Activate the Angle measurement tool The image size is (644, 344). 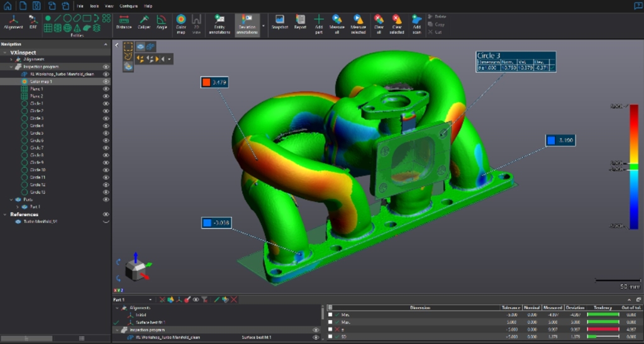[x=162, y=22]
